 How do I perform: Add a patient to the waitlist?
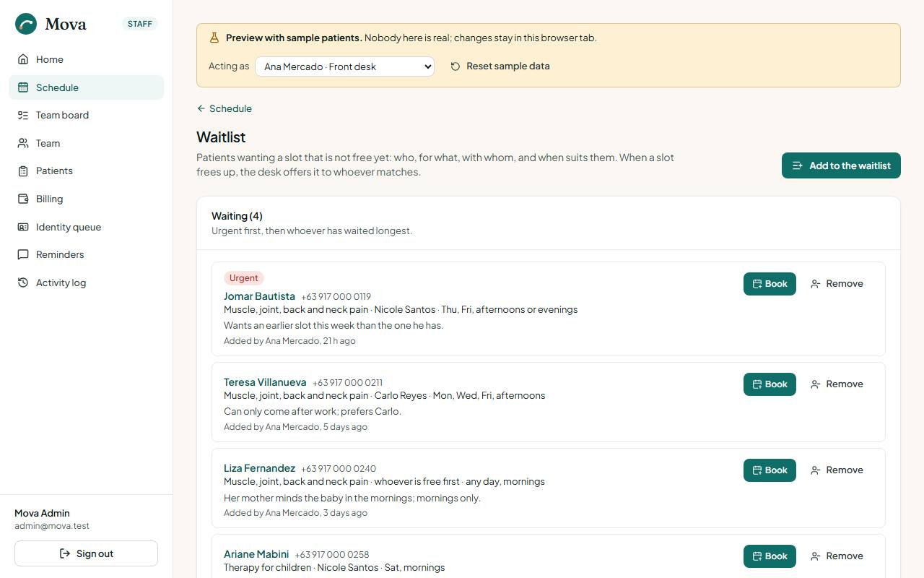pos(841,165)
